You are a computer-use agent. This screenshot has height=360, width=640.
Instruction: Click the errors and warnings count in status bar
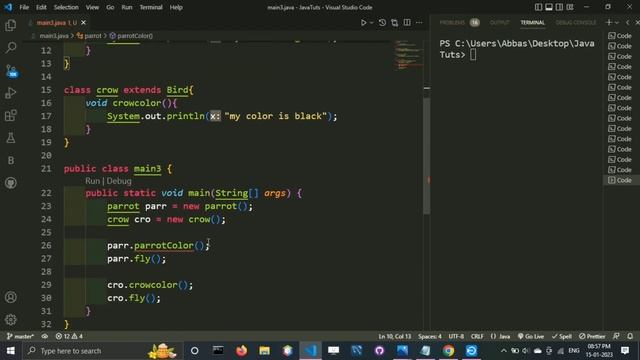point(69,336)
